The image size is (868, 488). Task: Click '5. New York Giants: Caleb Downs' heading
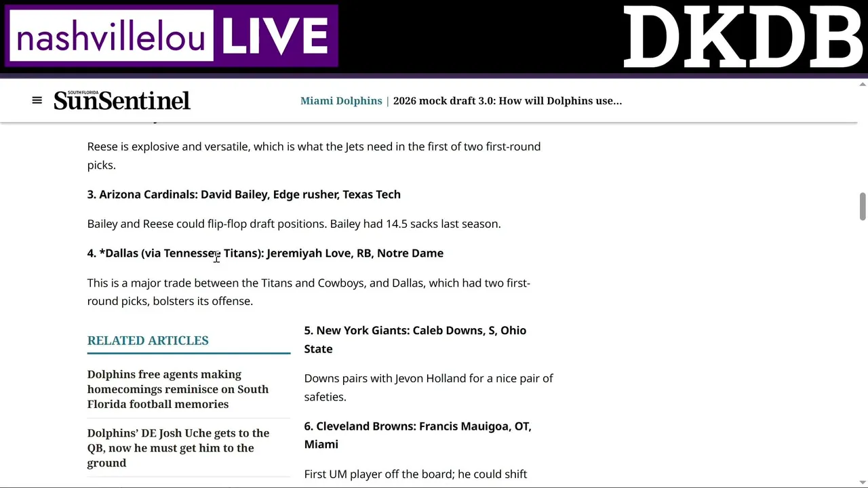tap(415, 340)
